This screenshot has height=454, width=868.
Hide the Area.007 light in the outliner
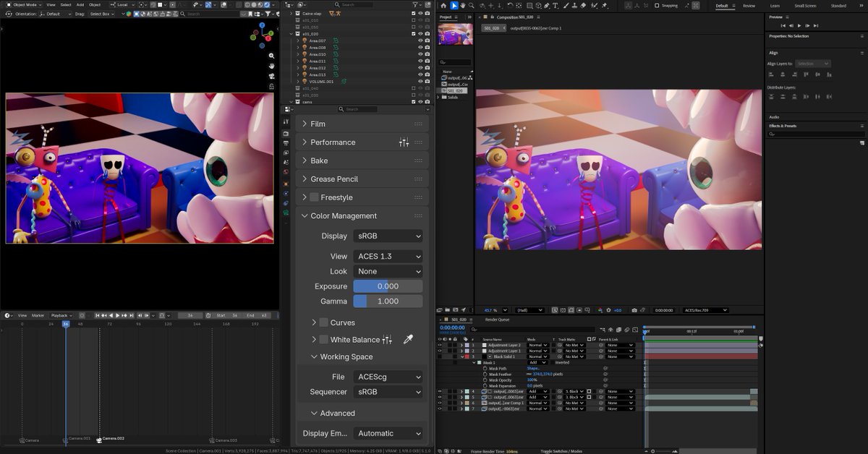[x=420, y=40]
